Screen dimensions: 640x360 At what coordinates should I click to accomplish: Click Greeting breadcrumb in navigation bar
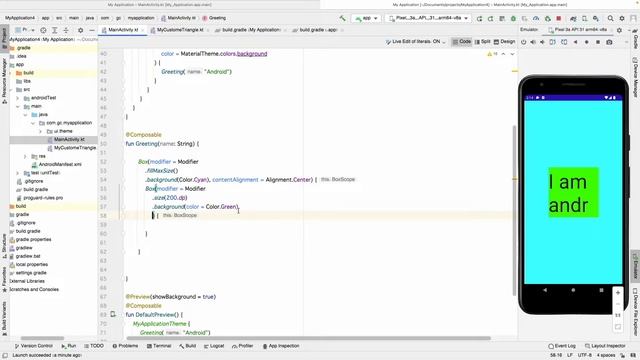tap(214, 18)
